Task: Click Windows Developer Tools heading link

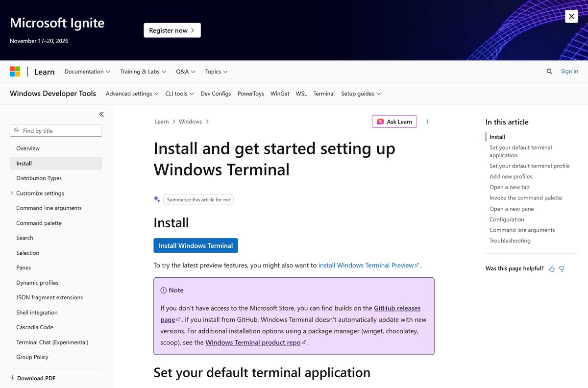Action: click(53, 94)
